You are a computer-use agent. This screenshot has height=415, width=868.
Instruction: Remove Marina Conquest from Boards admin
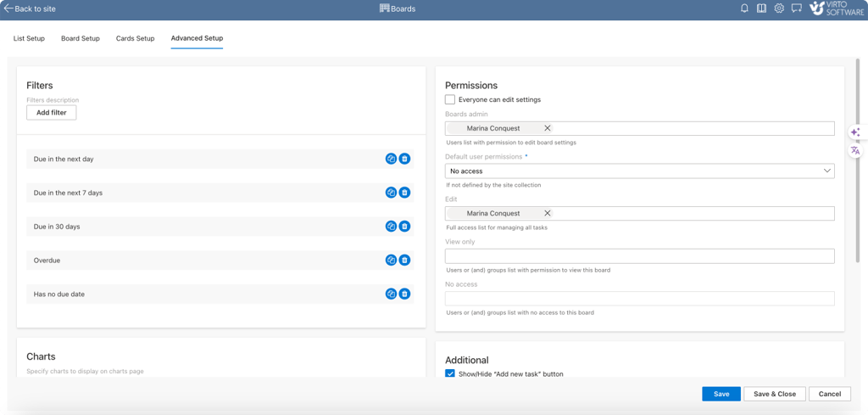pos(548,128)
